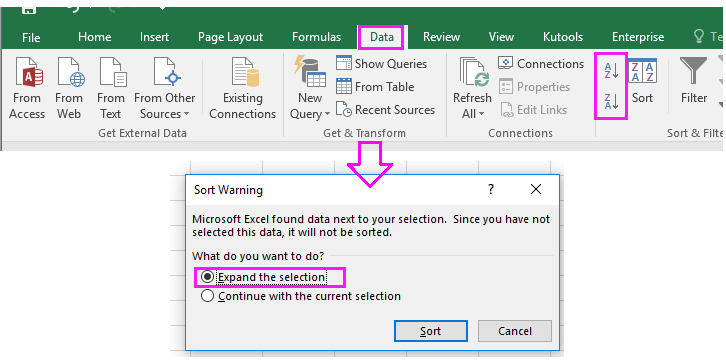Switch to View tab

pos(501,37)
